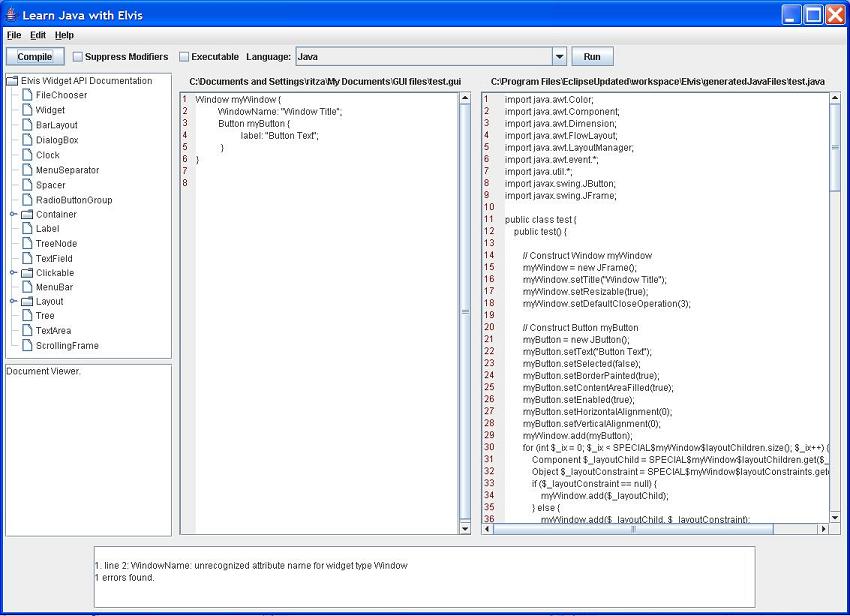Click the Tree widget icon

[x=28, y=316]
